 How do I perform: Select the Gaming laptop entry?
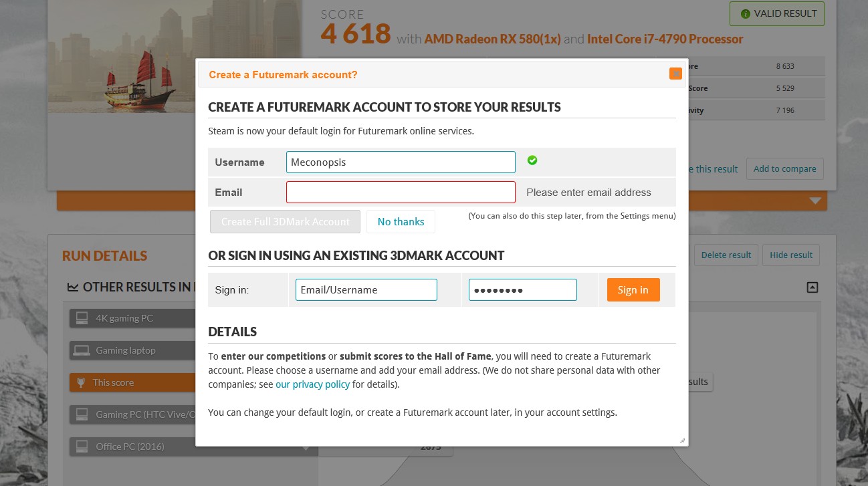(132, 350)
